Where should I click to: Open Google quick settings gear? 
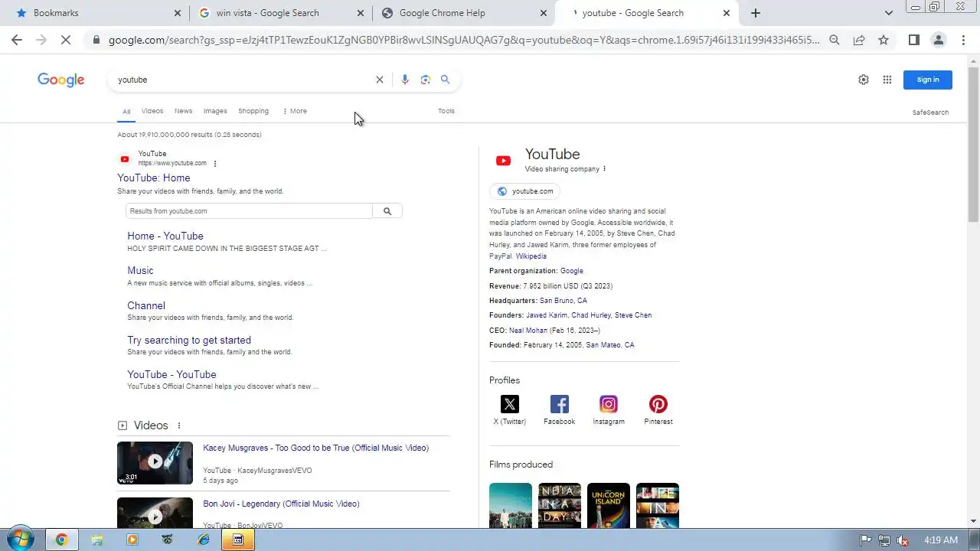tap(864, 80)
